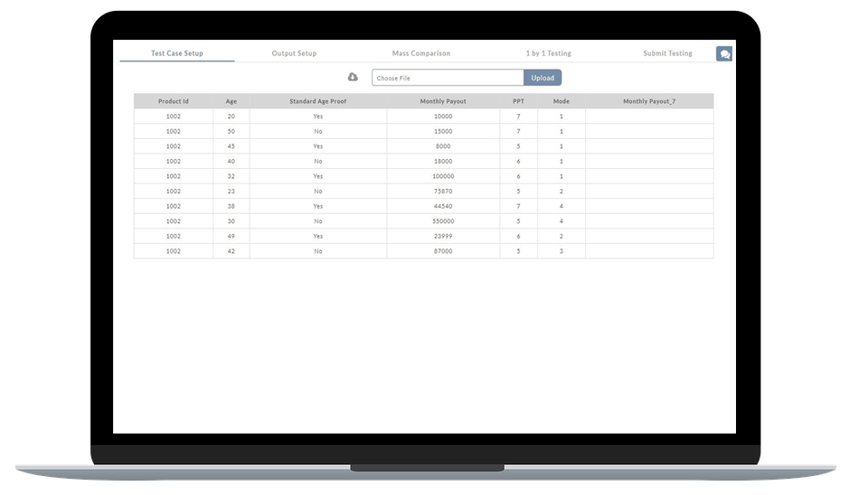868x495 pixels.
Task: Click the PPT column header
Action: point(518,101)
